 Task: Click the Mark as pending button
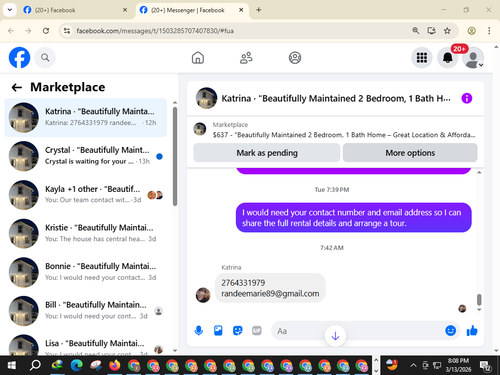coord(267,153)
